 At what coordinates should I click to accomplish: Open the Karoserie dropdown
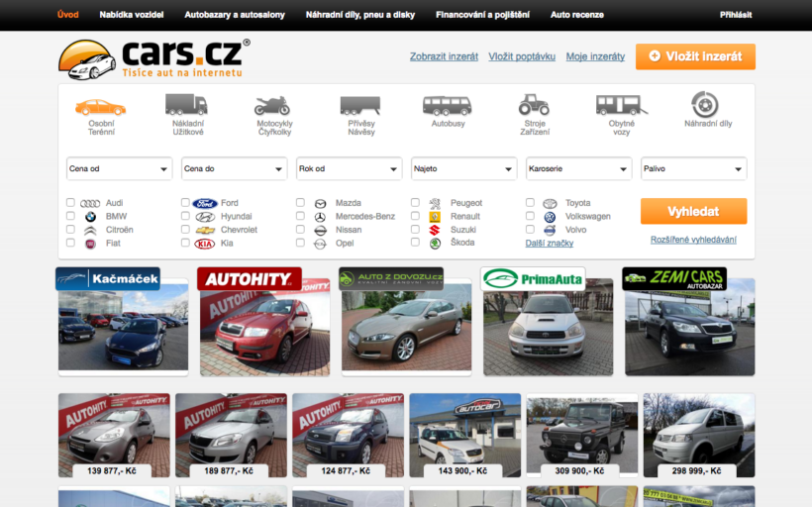click(x=579, y=168)
